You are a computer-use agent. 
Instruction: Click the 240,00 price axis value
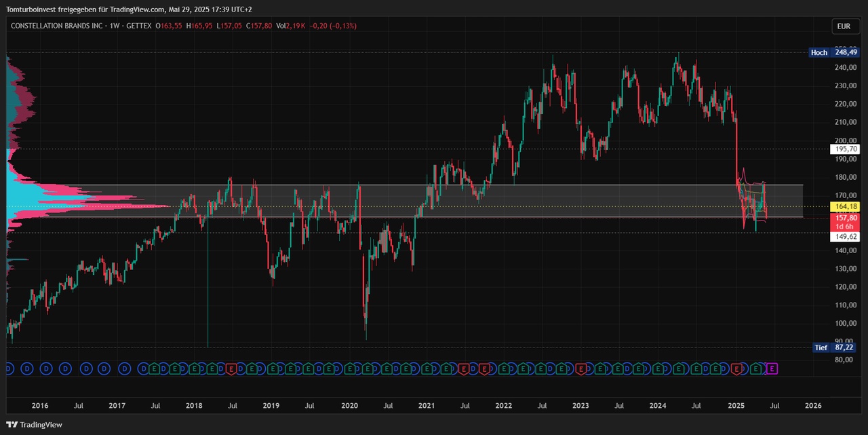click(844, 68)
